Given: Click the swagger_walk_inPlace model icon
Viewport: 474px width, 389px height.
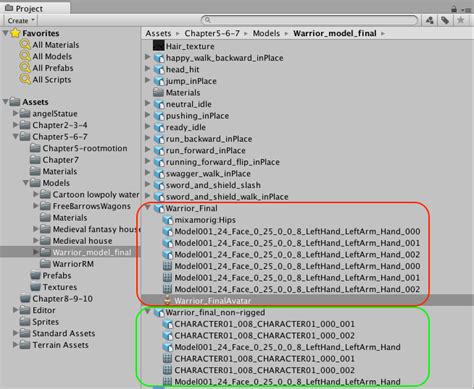Looking at the screenshot, I should tap(159, 174).
